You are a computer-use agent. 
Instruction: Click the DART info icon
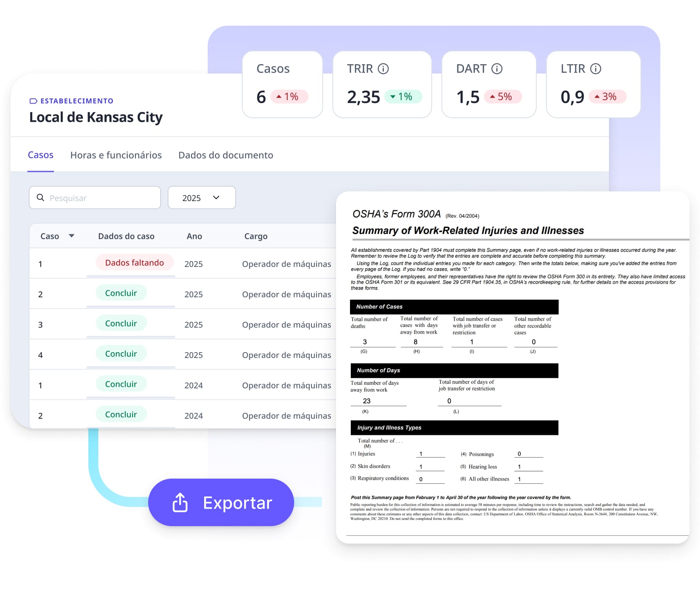tap(497, 69)
